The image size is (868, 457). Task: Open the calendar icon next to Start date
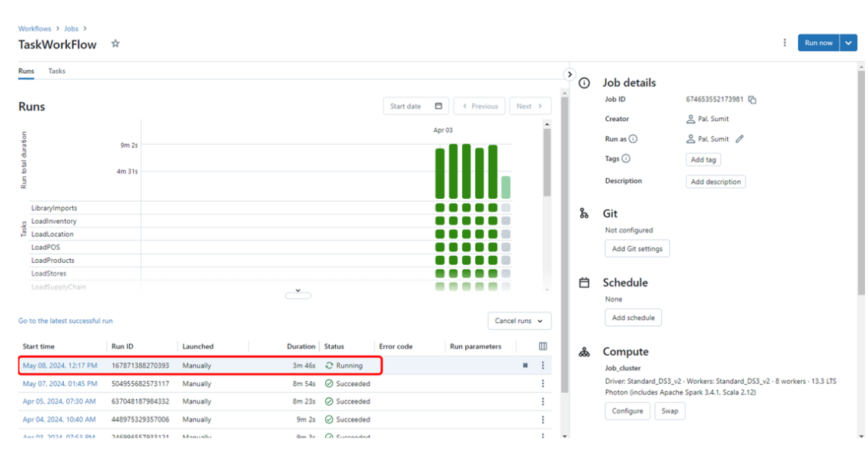tap(437, 106)
